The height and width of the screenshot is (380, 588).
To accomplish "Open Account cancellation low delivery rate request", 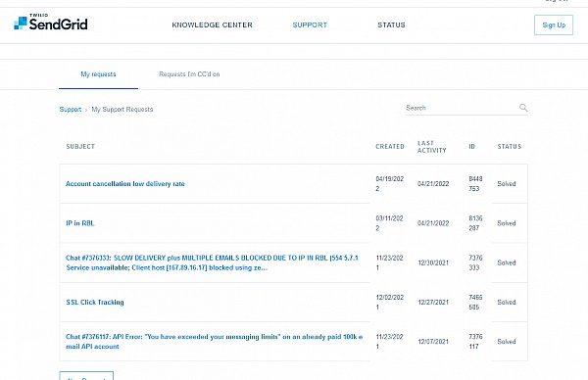I will [125, 183].
